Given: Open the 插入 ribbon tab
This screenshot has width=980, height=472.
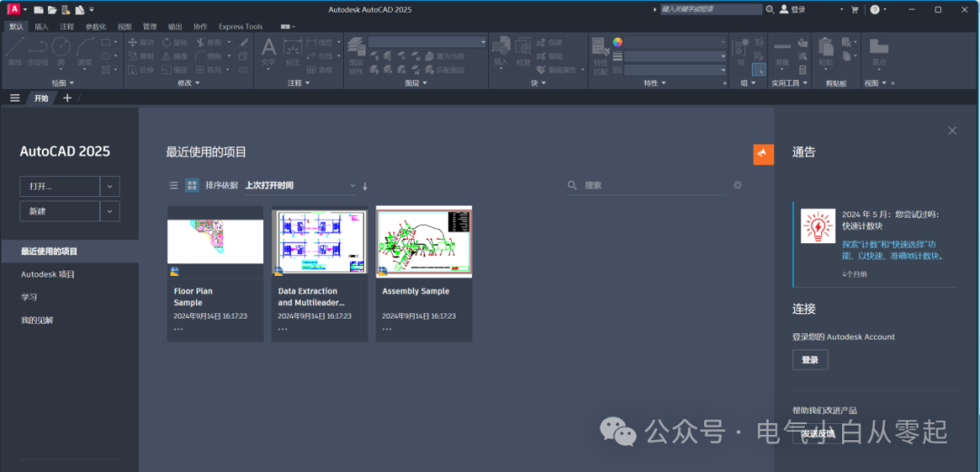Looking at the screenshot, I should pyautogui.click(x=41, y=27).
